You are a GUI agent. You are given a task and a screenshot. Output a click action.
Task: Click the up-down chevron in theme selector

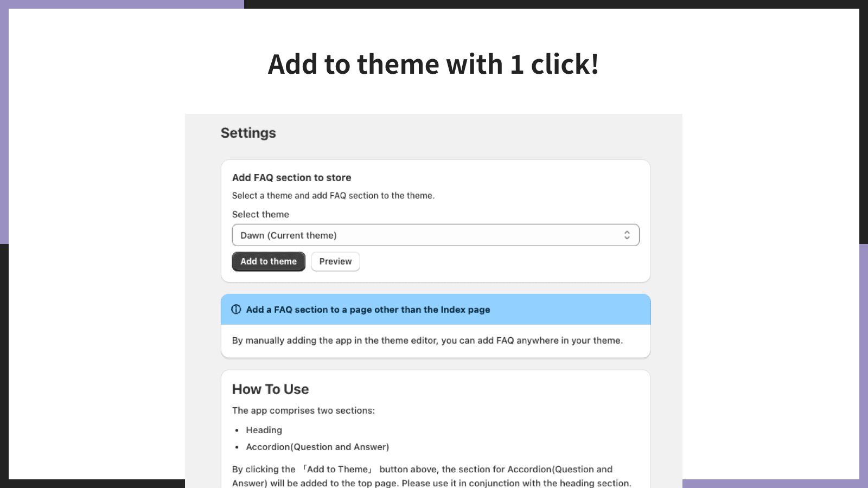[627, 235]
